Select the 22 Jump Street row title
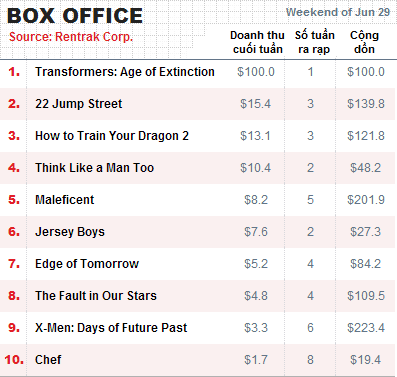Image resolution: width=397 pixels, height=377 pixels. coord(79,104)
